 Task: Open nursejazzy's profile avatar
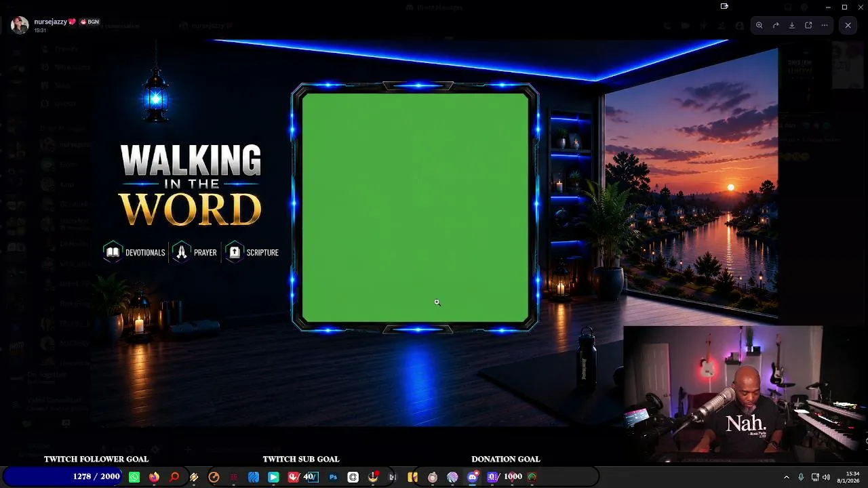point(20,25)
